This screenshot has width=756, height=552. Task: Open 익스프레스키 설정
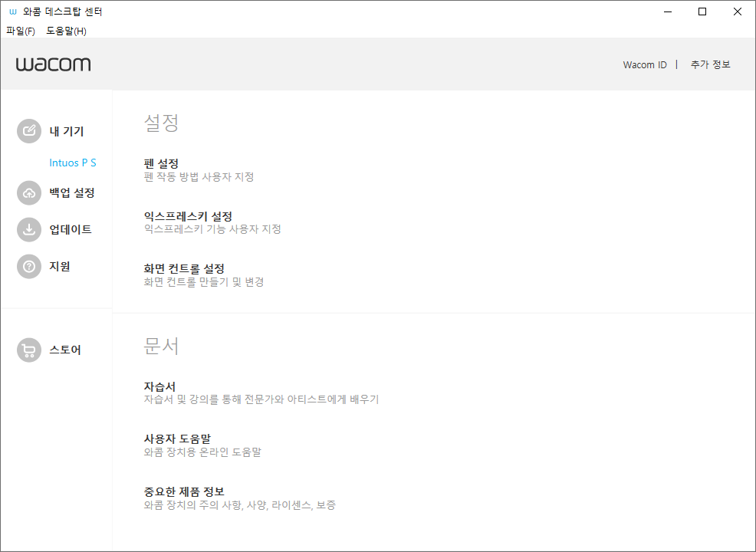click(x=188, y=216)
